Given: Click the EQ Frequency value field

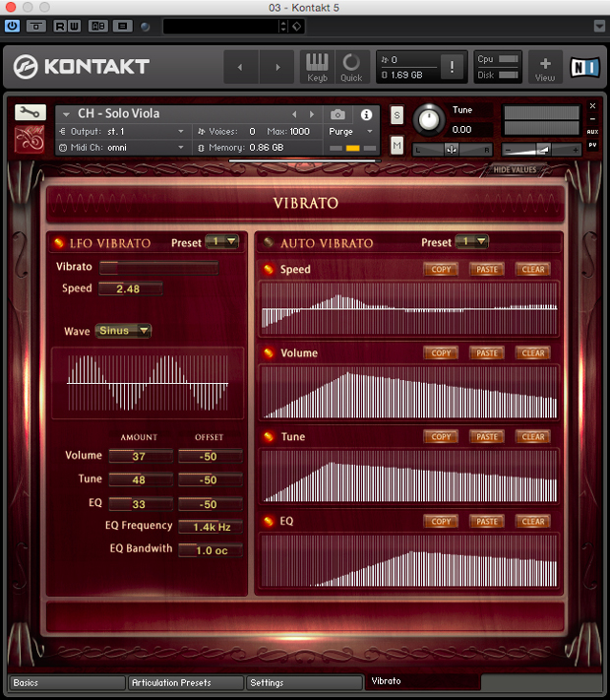Looking at the screenshot, I should pos(211,527).
